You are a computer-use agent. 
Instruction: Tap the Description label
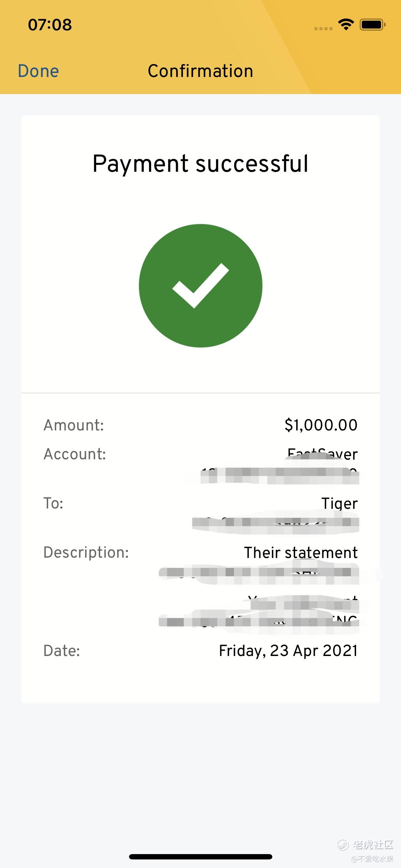point(86,552)
